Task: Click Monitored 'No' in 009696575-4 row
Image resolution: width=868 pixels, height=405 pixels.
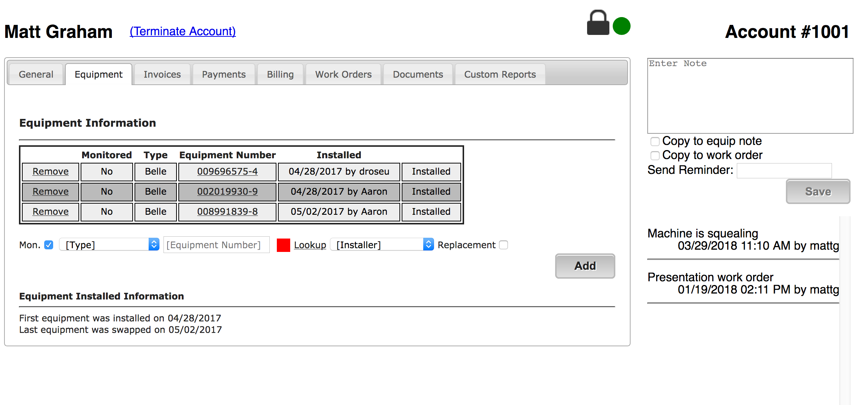Action: 107,172
